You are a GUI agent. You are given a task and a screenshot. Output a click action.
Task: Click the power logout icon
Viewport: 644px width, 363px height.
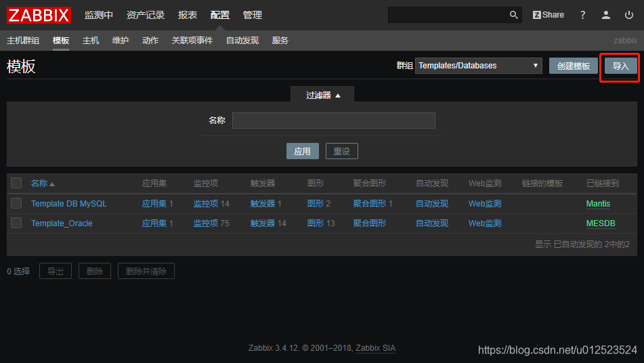coord(629,15)
